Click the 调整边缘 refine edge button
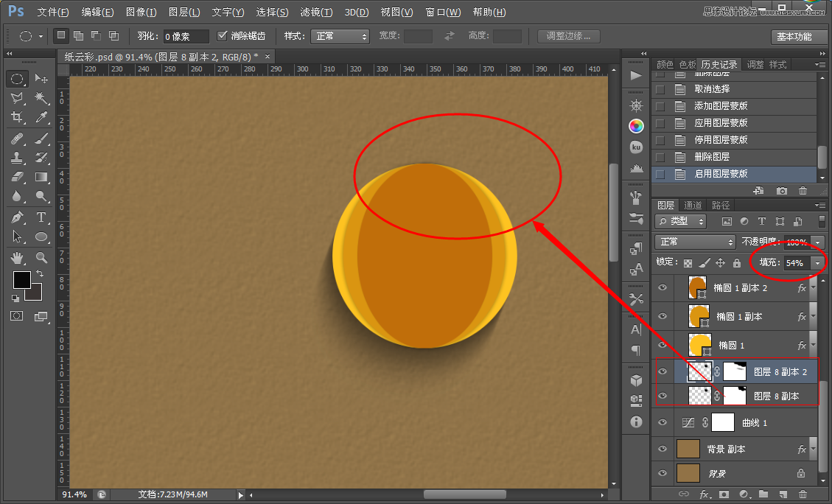The image size is (832, 504). tap(568, 36)
